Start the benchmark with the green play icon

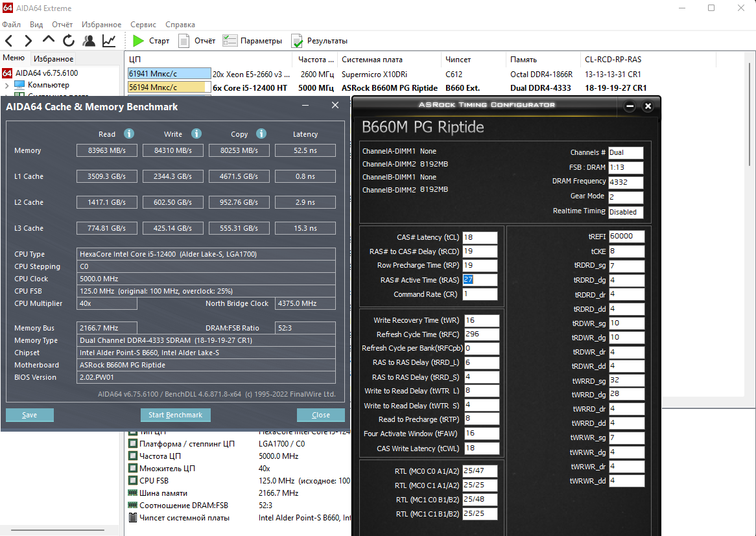click(x=138, y=41)
